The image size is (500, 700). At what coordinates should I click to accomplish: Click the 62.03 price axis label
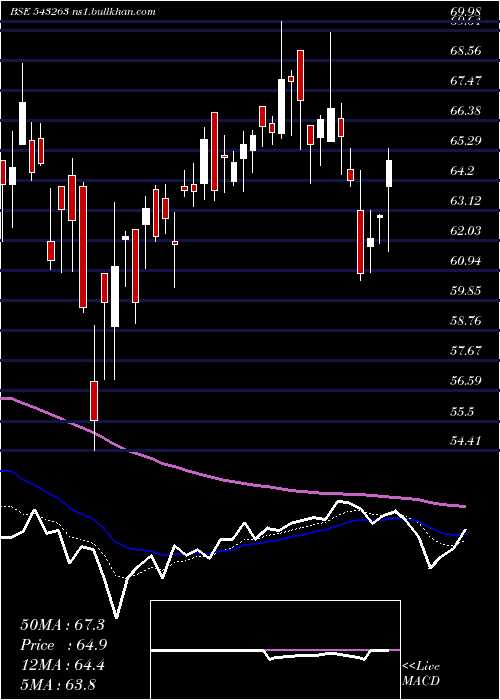tap(466, 231)
